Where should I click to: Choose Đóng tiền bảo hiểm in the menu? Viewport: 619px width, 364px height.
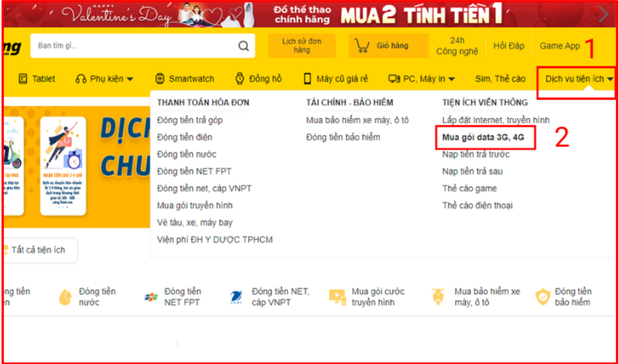[344, 138]
